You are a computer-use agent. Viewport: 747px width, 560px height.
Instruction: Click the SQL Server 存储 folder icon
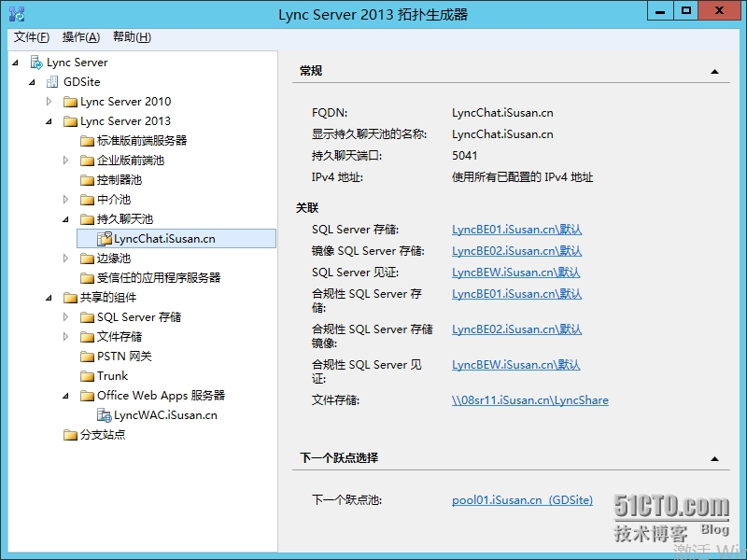click(x=87, y=317)
